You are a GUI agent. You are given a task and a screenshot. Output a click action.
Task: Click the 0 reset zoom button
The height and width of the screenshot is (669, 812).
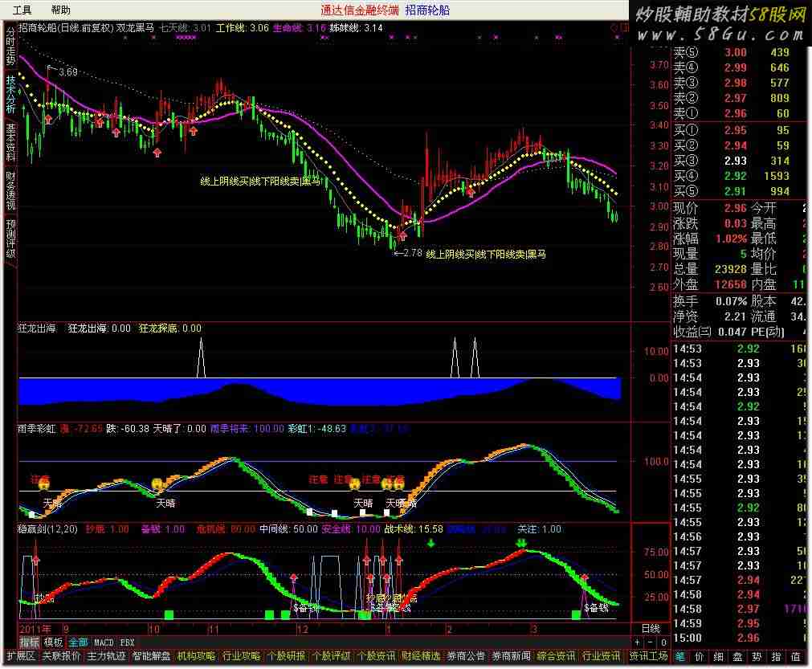click(x=663, y=642)
